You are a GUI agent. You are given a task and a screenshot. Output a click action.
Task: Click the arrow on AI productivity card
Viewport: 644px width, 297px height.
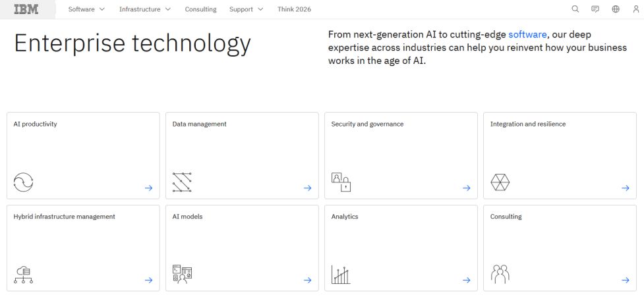[x=149, y=188]
